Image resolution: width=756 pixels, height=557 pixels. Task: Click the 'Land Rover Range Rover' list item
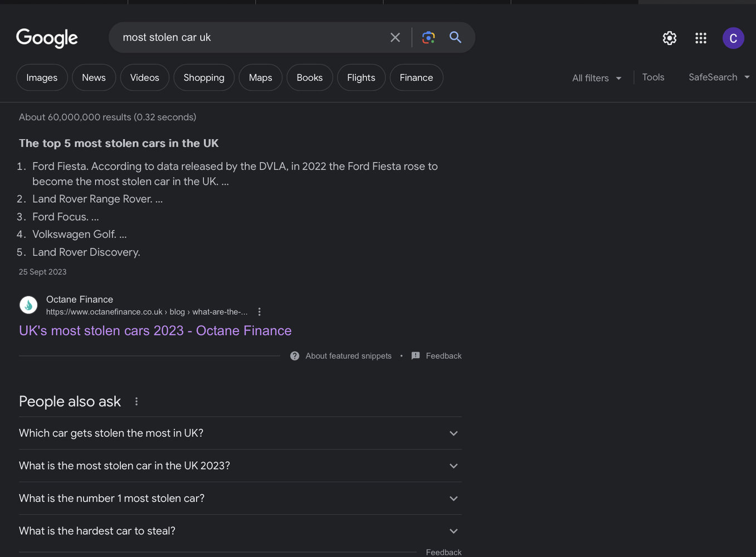click(x=97, y=199)
